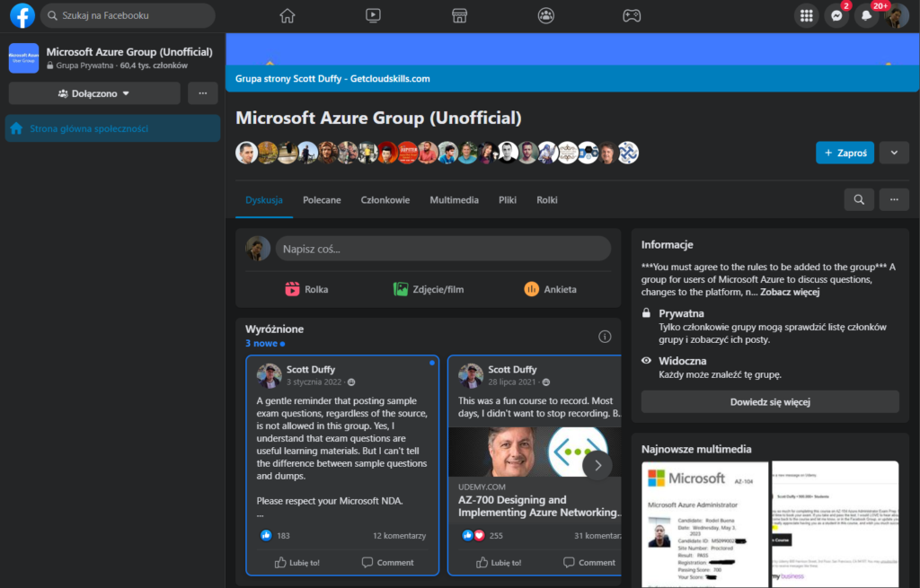Viewport: 920px width, 588px height.
Task: Open more options ellipsis next to group search
Action: point(894,200)
